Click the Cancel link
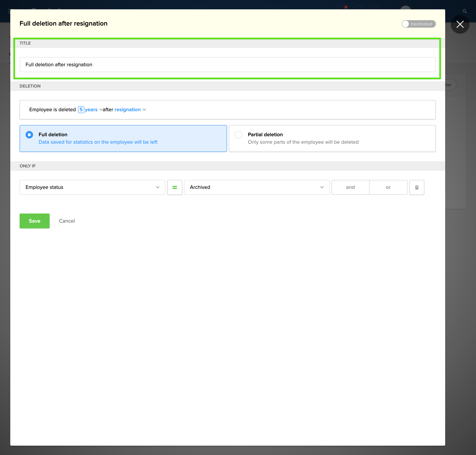This screenshot has height=455, width=476. [x=67, y=221]
